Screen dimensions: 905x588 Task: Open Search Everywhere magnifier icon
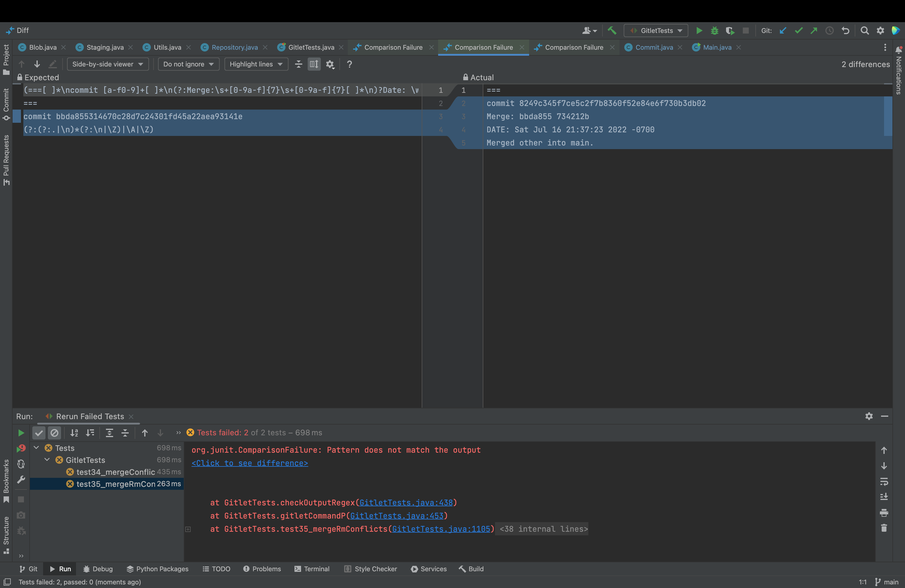tap(865, 31)
